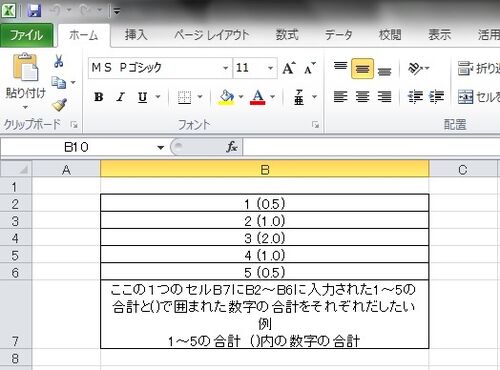This screenshot has width=500, height=370.
Task: Toggle italic formatting
Action: (121, 97)
